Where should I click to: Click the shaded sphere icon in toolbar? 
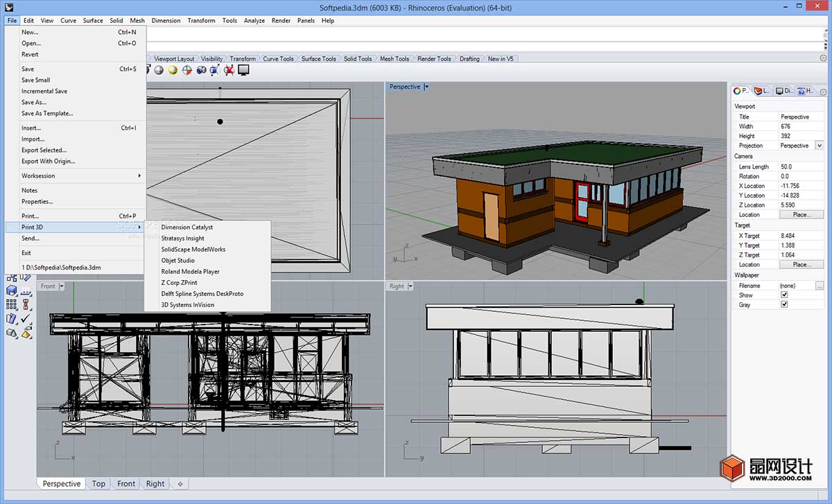[x=159, y=70]
